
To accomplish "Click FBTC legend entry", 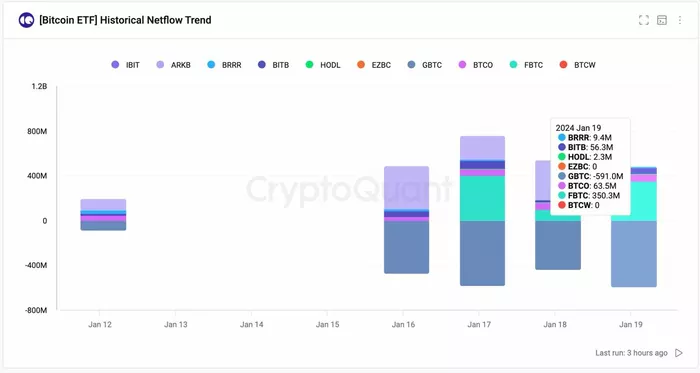I will (x=526, y=65).
